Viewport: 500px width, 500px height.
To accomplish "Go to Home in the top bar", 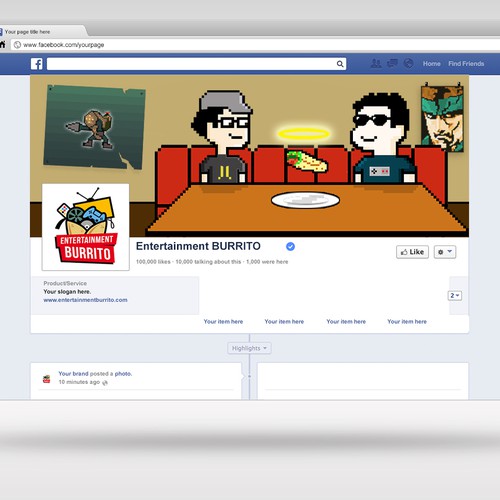I will tap(432, 64).
